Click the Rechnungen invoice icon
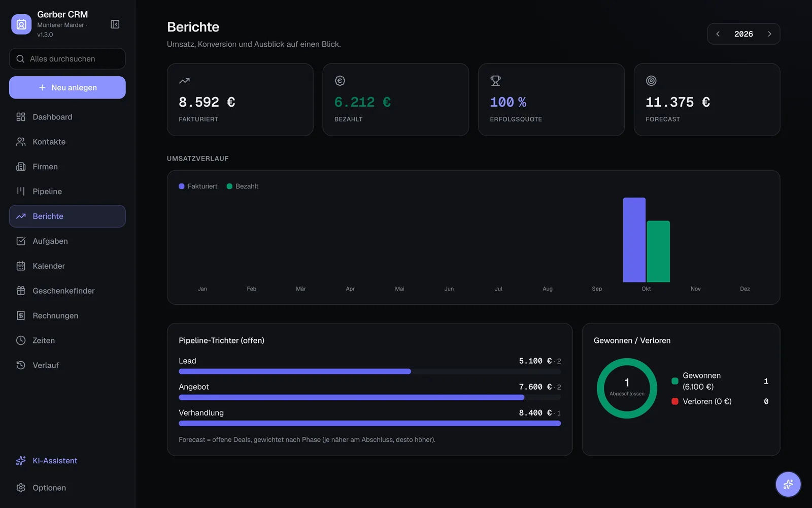812x508 pixels. (x=21, y=315)
